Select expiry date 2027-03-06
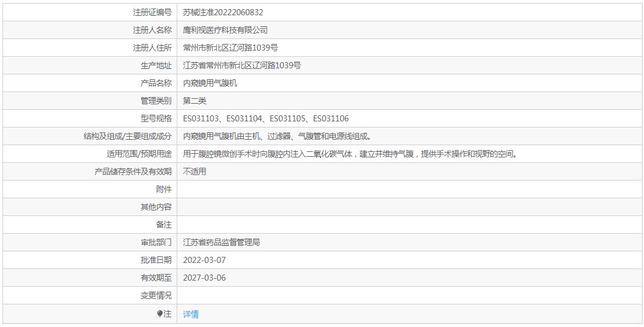Image resolution: width=644 pixels, height=327 pixels. [x=204, y=278]
